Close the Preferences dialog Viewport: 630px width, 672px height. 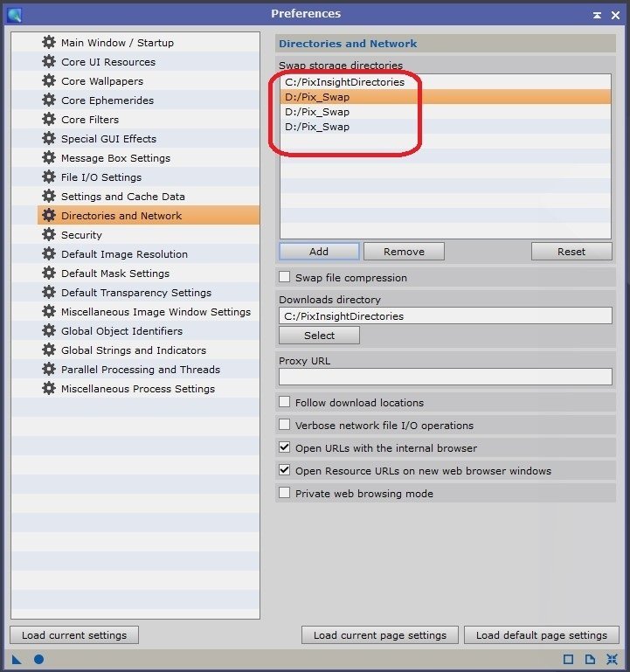coord(615,15)
